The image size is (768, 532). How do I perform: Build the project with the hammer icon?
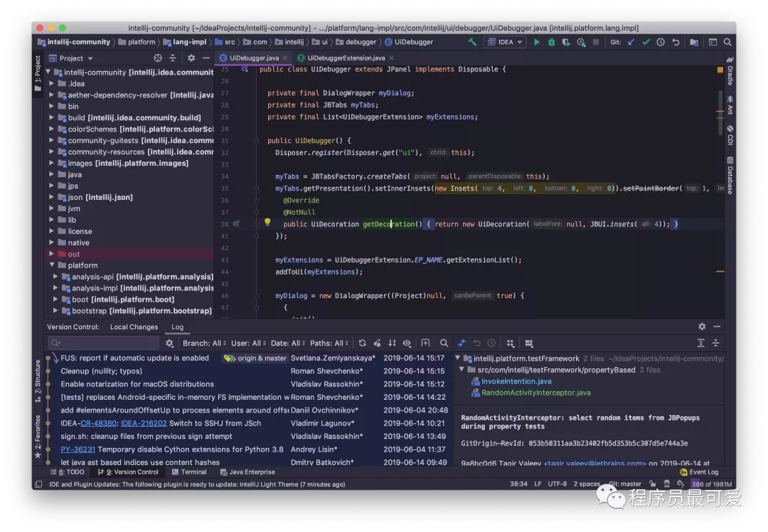[x=473, y=42]
